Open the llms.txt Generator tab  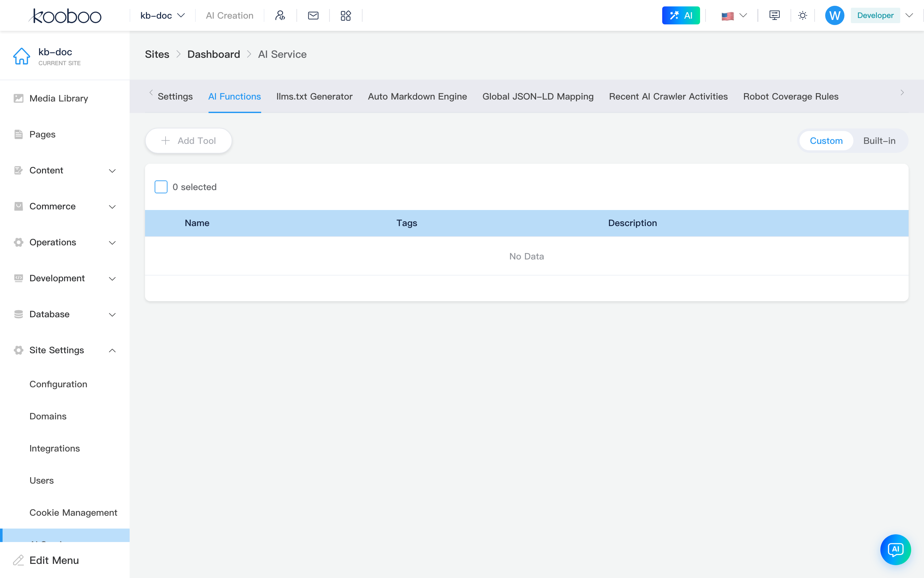(314, 96)
